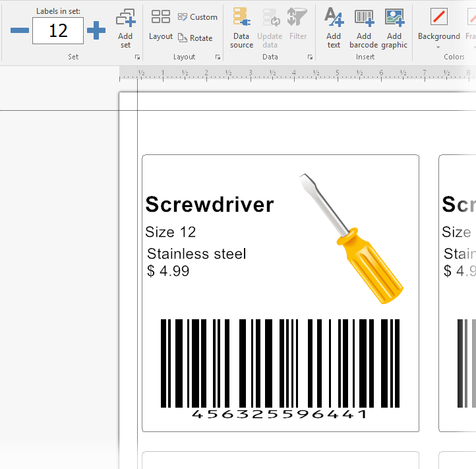Select the '$ 4.99' price text
The width and height of the screenshot is (476, 469).
point(168,270)
